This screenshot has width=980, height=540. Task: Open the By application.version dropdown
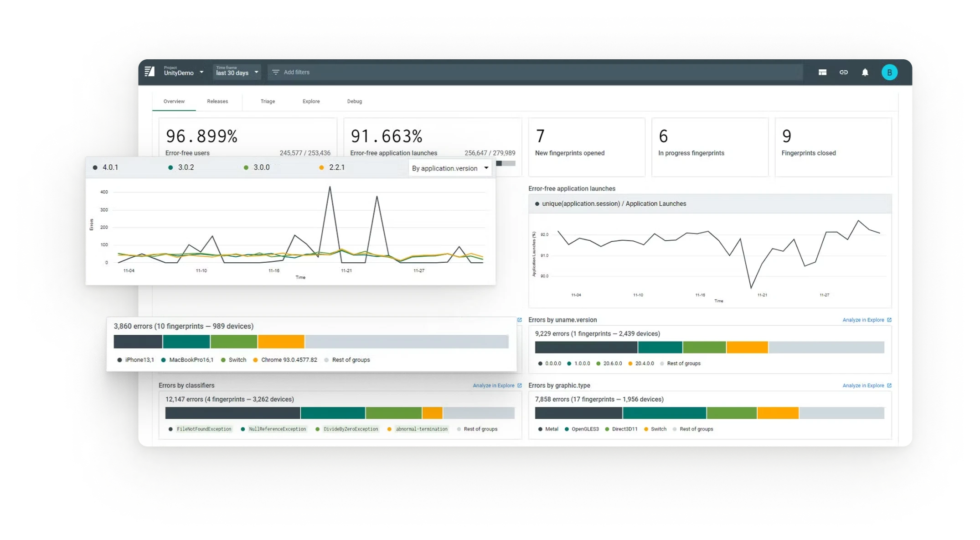click(450, 168)
